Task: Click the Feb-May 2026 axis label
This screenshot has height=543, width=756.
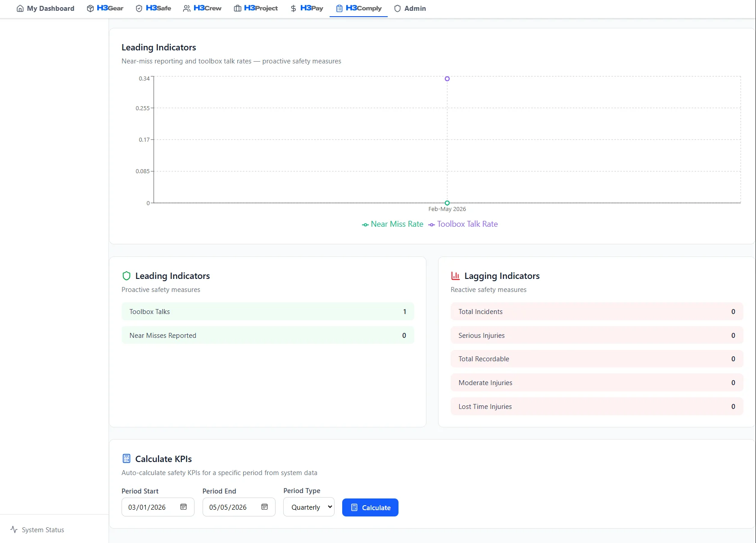Action: 447,209
